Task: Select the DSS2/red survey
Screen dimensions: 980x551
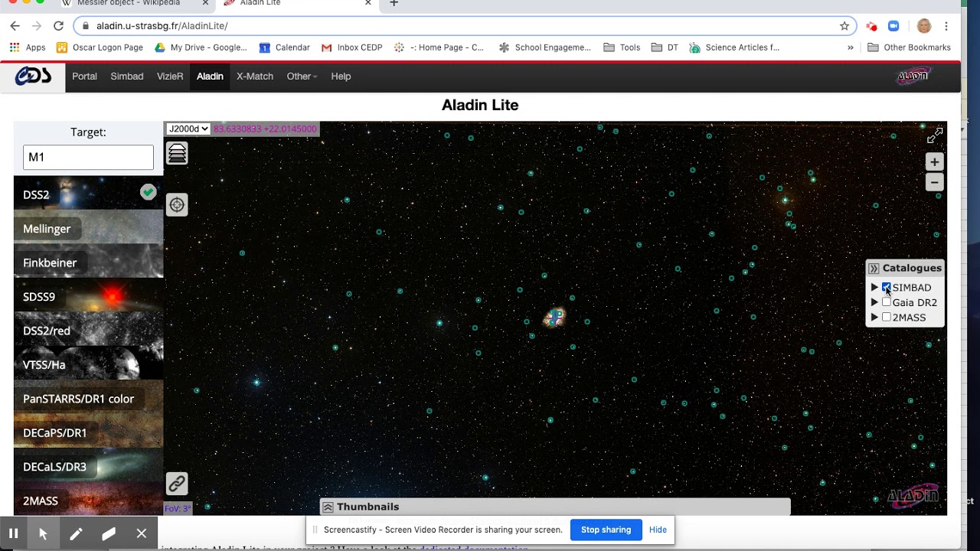Action: [88, 331]
